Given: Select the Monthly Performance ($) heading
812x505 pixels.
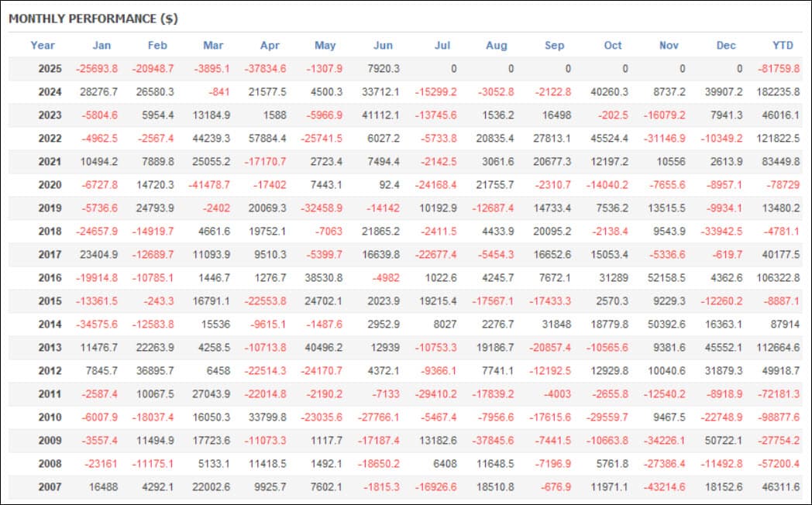Looking at the screenshot, I should point(93,19).
